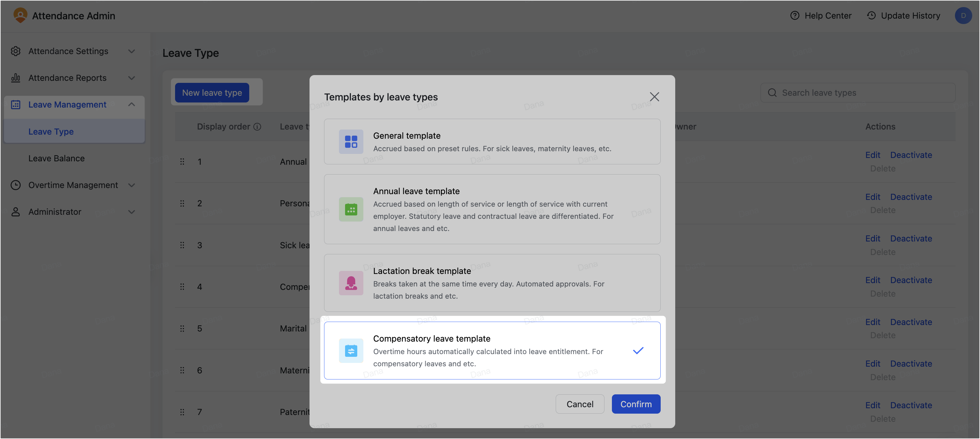Switch to the Leave Balance page
This screenshot has width=980, height=439.
click(x=56, y=158)
